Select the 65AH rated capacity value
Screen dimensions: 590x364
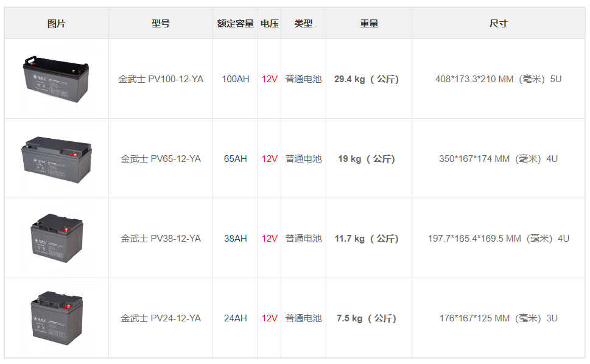pos(236,159)
